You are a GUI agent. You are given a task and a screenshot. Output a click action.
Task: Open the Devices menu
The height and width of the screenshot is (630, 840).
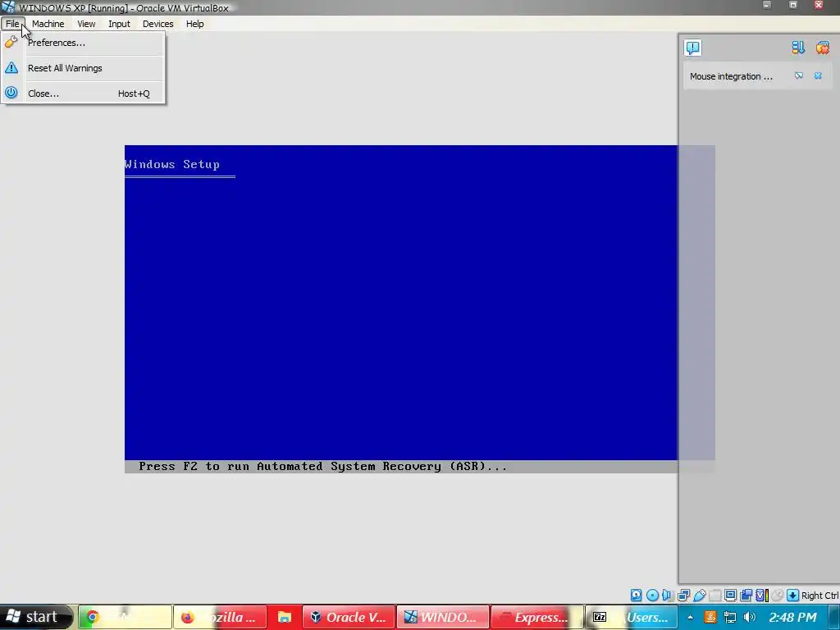(x=157, y=24)
